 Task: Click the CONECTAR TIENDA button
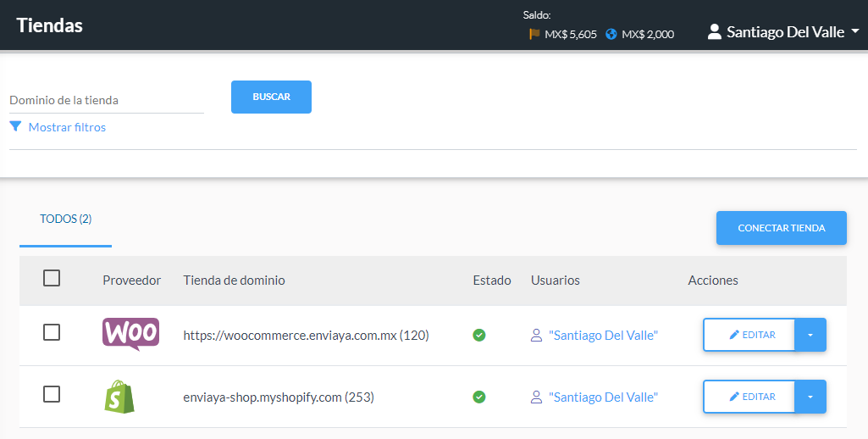tap(781, 228)
